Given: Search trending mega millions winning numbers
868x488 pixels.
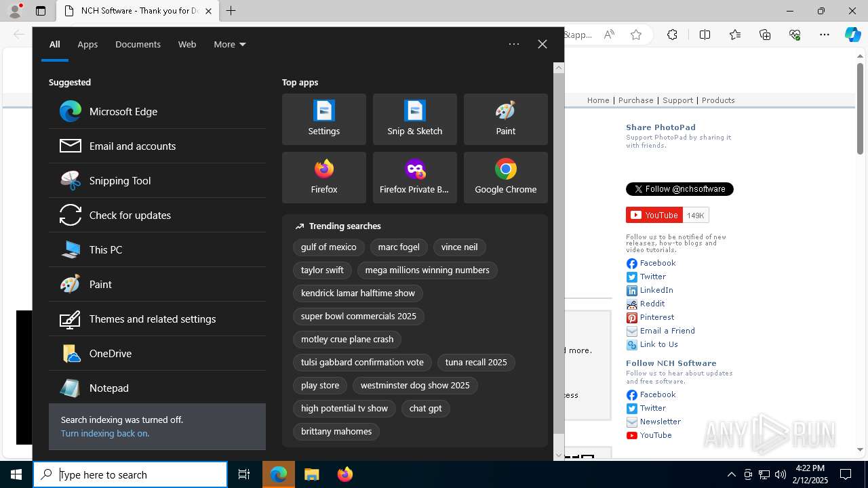Looking at the screenshot, I should click(x=427, y=270).
